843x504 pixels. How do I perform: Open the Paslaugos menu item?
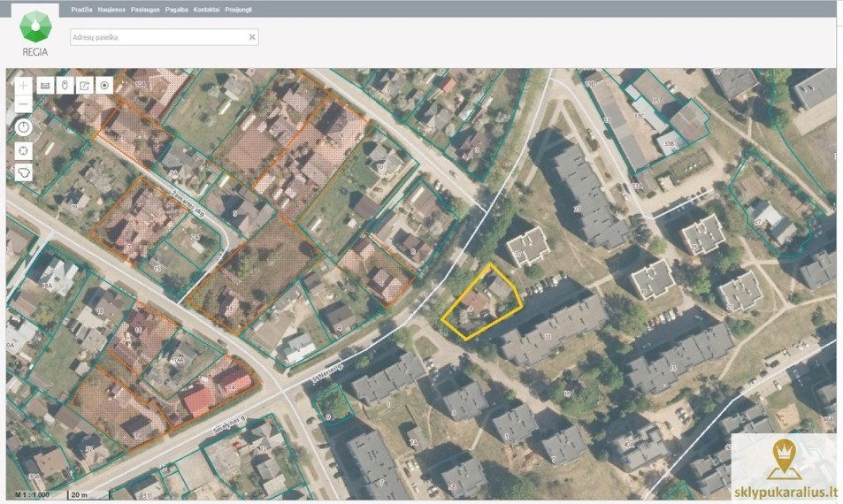(145, 10)
